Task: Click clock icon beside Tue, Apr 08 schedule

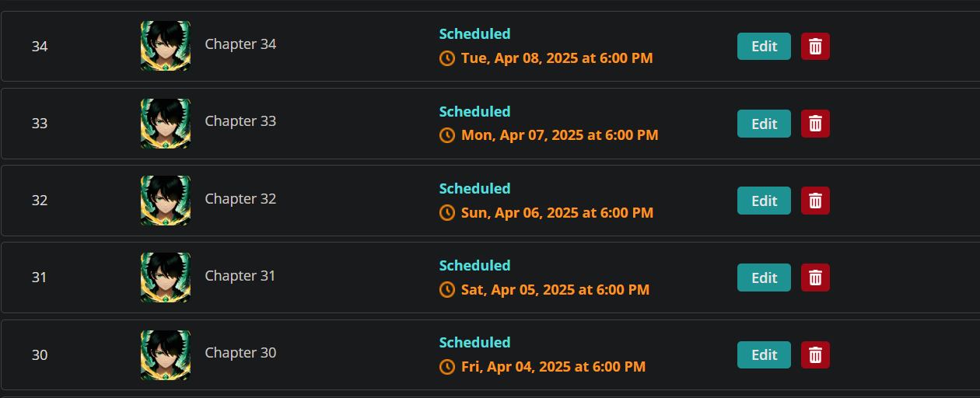Action: pos(447,58)
